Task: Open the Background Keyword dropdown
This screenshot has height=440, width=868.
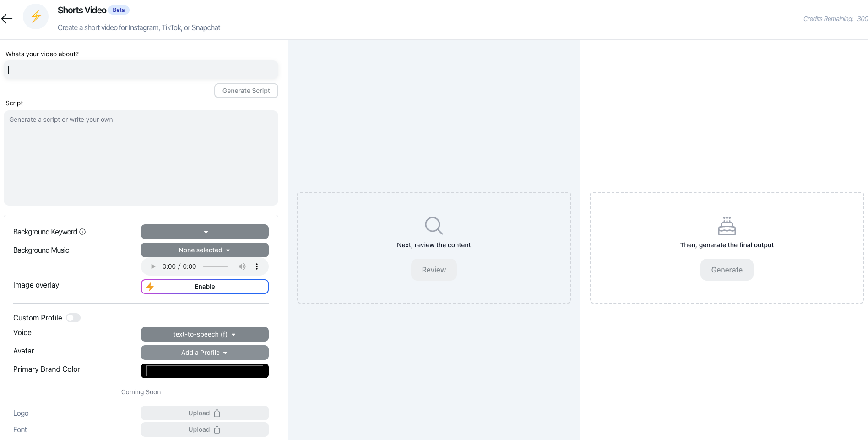Action: [x=205, y=232]
